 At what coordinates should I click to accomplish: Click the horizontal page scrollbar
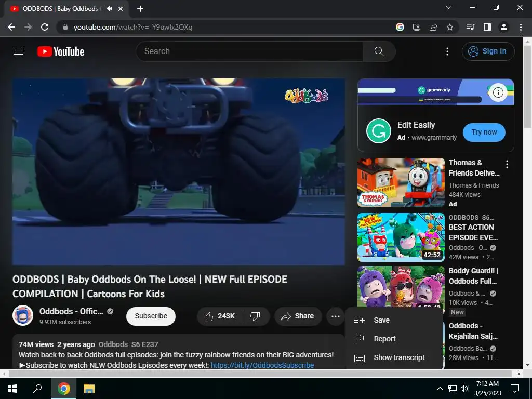point(260,374)
